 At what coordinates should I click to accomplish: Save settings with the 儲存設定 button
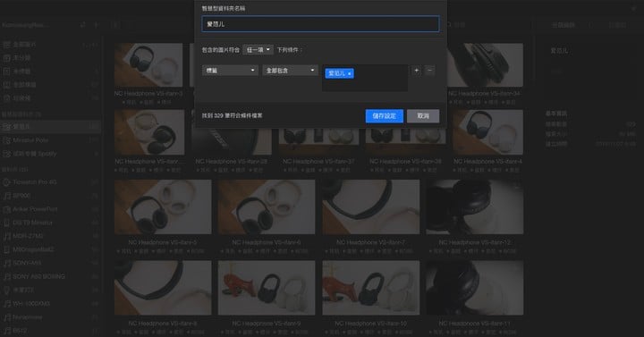[x=385, y=115]
